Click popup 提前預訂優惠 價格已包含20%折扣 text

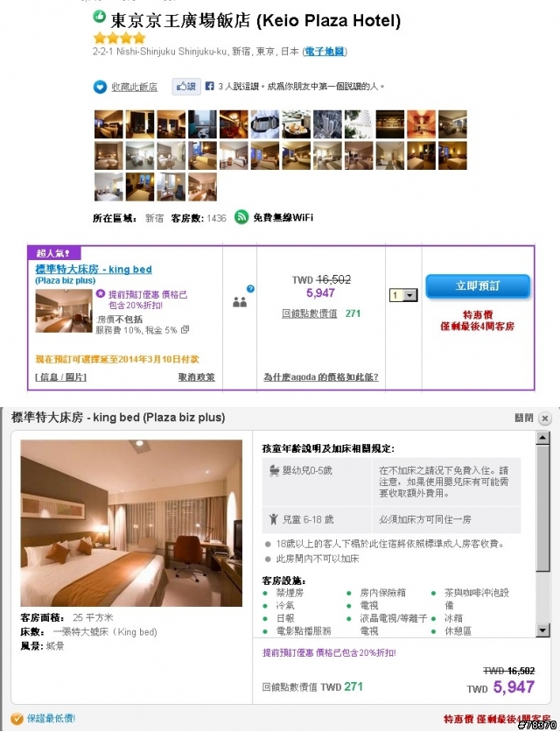point(329,652)
